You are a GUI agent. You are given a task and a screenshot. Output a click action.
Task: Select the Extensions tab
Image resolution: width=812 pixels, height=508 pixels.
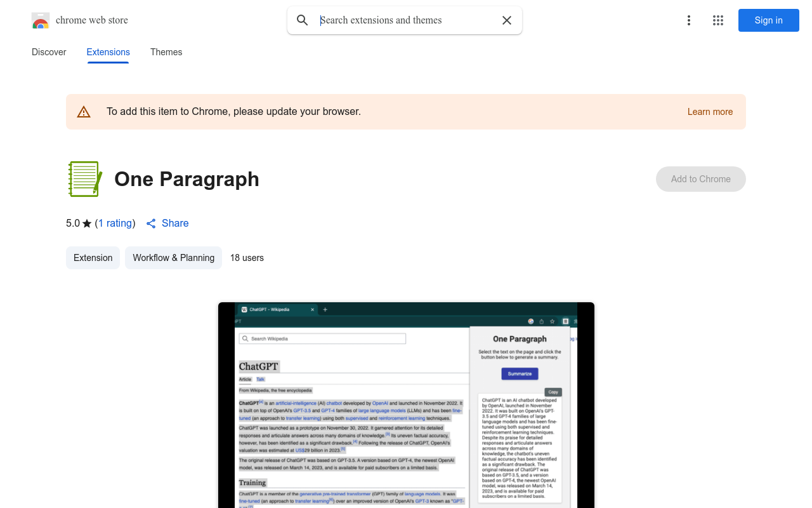coord(108,52)
